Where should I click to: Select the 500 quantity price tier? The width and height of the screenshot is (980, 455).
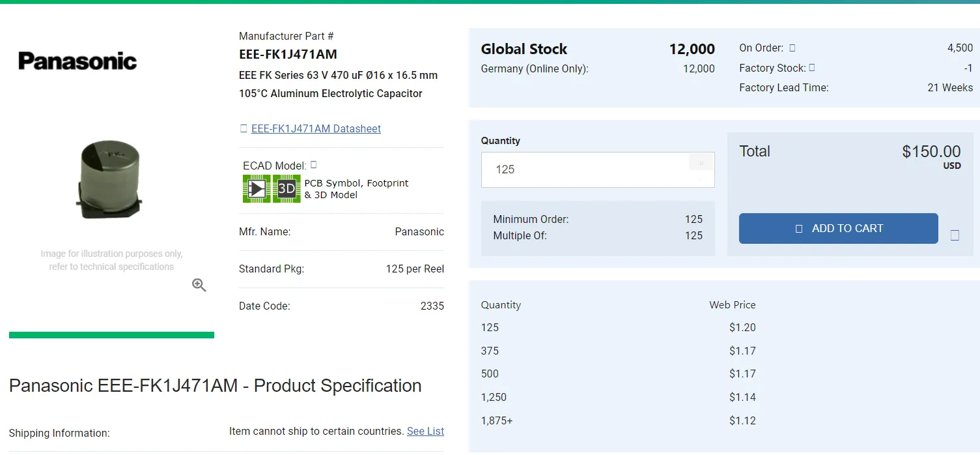click(x=618, y=374)
